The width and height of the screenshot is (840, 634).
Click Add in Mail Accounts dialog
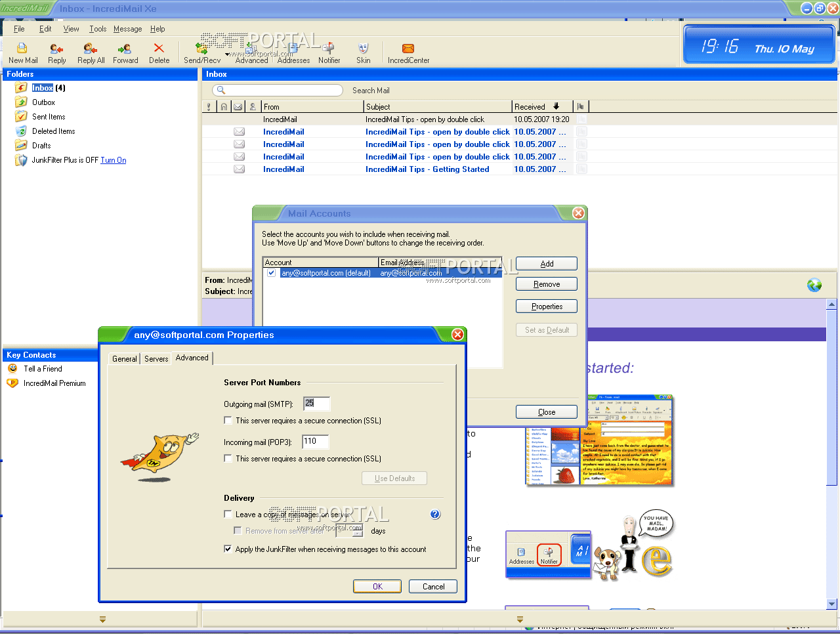click(x=547, y=264)
